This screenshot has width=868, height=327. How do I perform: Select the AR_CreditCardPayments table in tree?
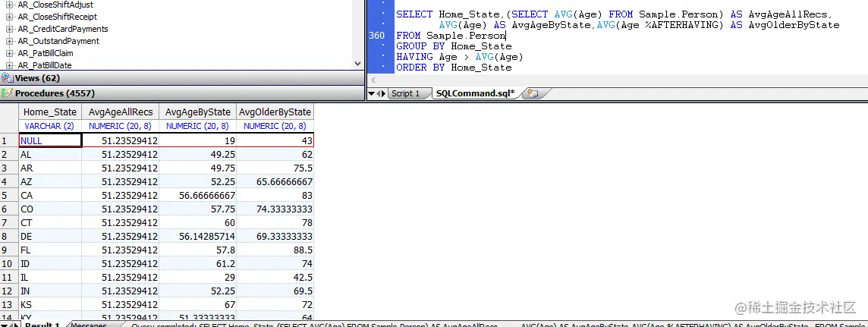coord(62,29)
